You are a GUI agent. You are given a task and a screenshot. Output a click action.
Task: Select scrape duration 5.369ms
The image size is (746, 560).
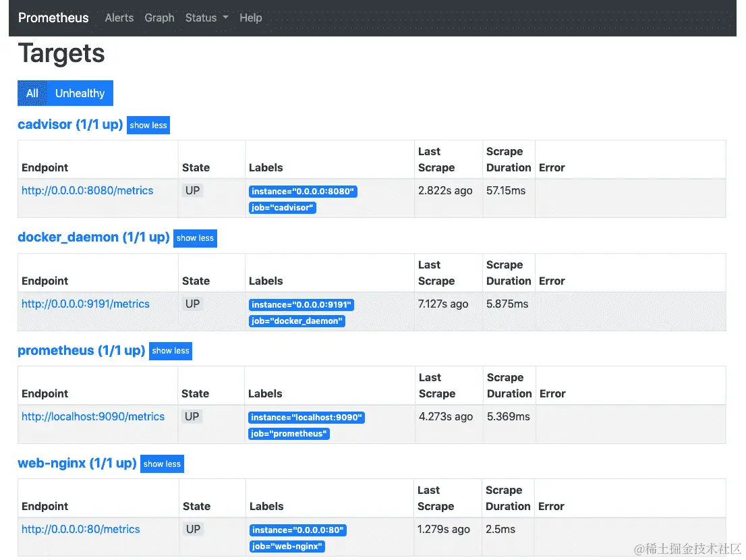click(x=509, y=416)
